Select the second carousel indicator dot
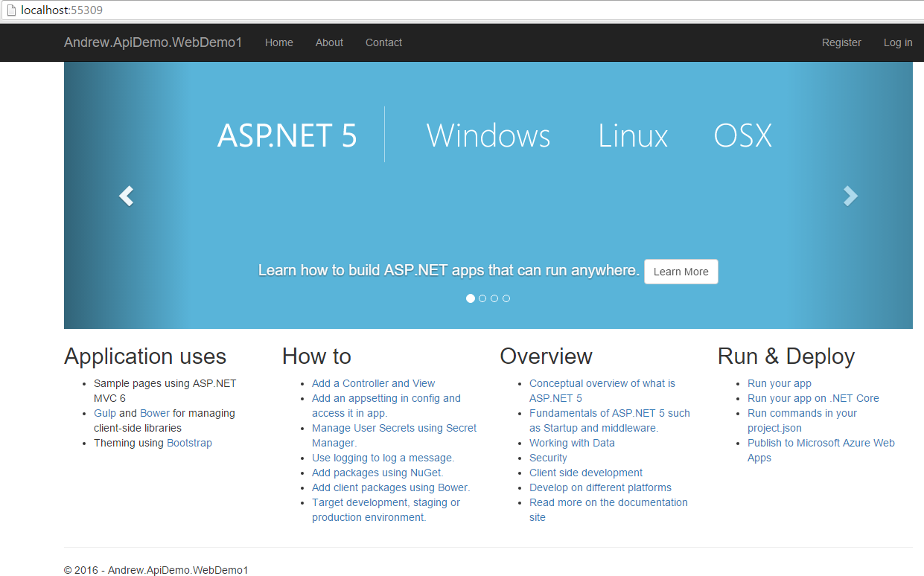This screenshot has width=924, height=576. click(482, 298)
